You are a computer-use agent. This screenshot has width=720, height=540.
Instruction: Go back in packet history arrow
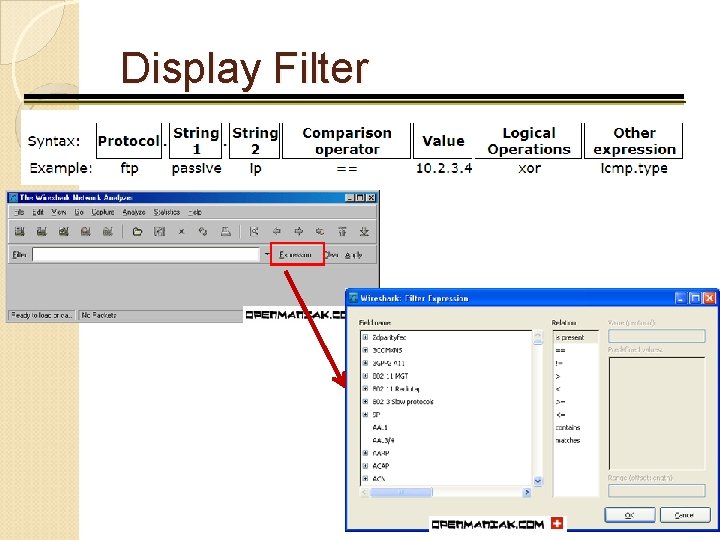(x=276, y=231)
